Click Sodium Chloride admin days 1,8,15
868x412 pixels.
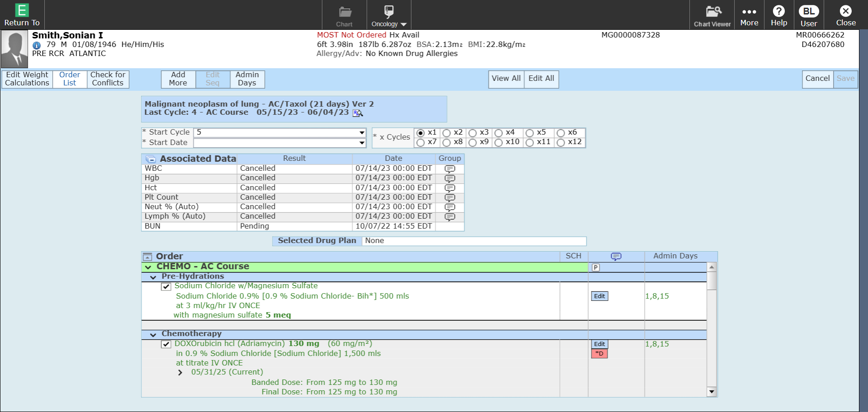[657, 296]
